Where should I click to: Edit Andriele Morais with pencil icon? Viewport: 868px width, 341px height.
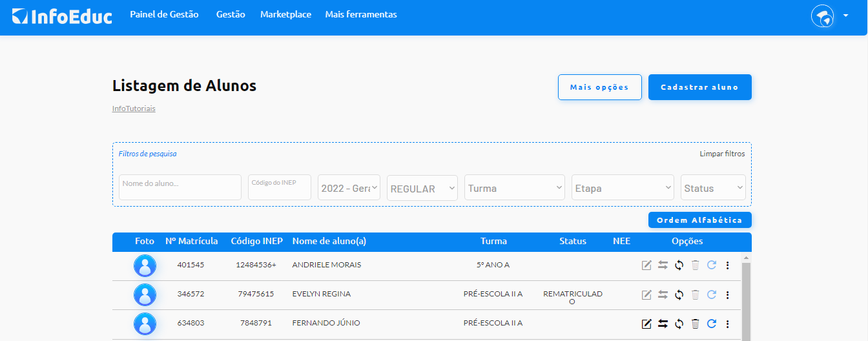[x=646, y=265]
